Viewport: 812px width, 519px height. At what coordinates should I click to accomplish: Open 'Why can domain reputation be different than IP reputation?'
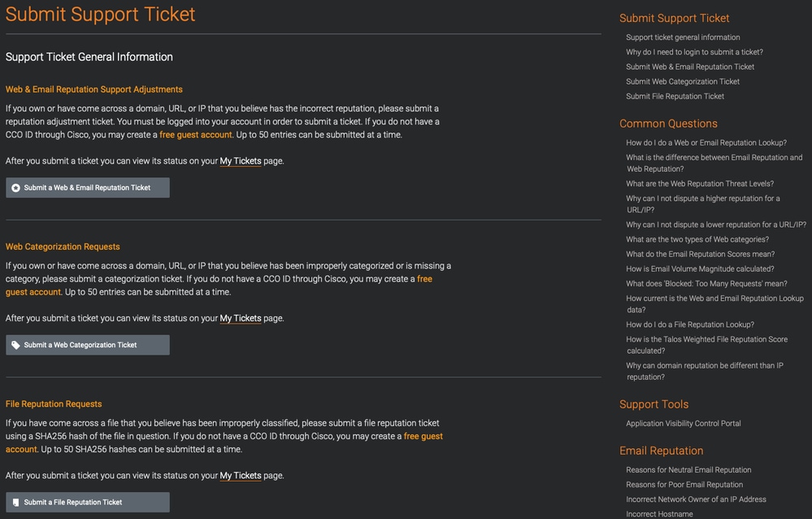tap(704, 371)
